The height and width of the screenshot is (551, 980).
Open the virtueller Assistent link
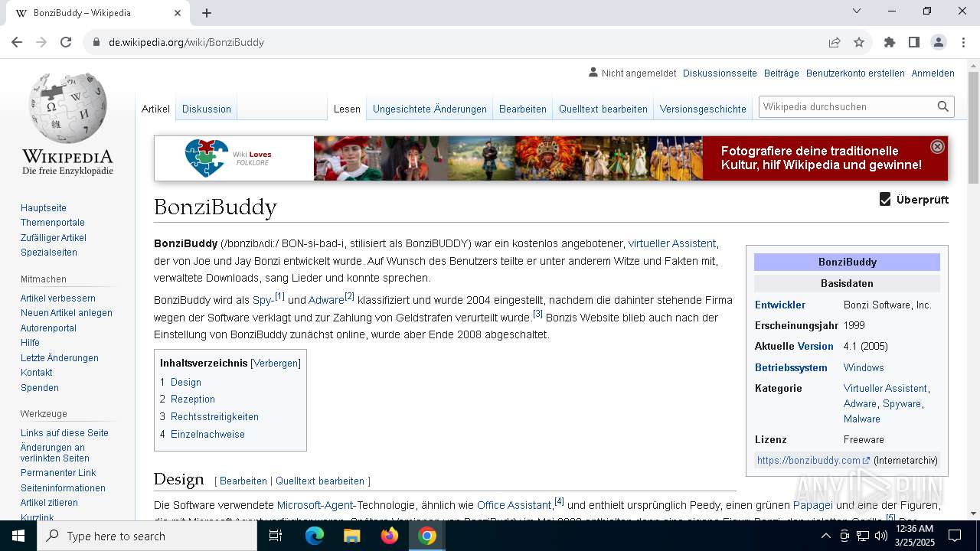[672, 243]
